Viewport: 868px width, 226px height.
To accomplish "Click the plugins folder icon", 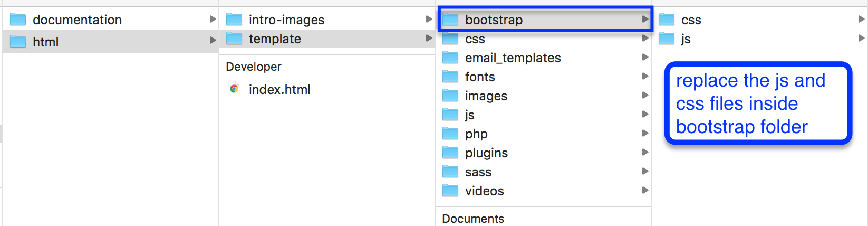I will [450, 153].
